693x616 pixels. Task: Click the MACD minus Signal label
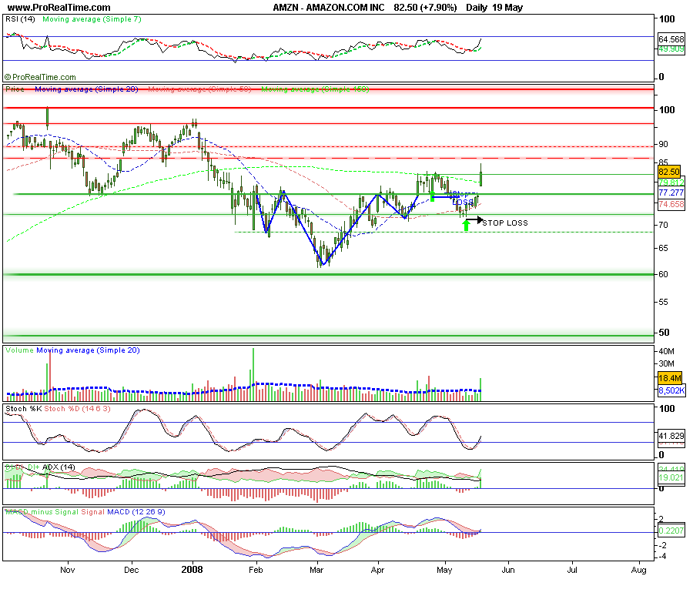click(x=42, y=512)
